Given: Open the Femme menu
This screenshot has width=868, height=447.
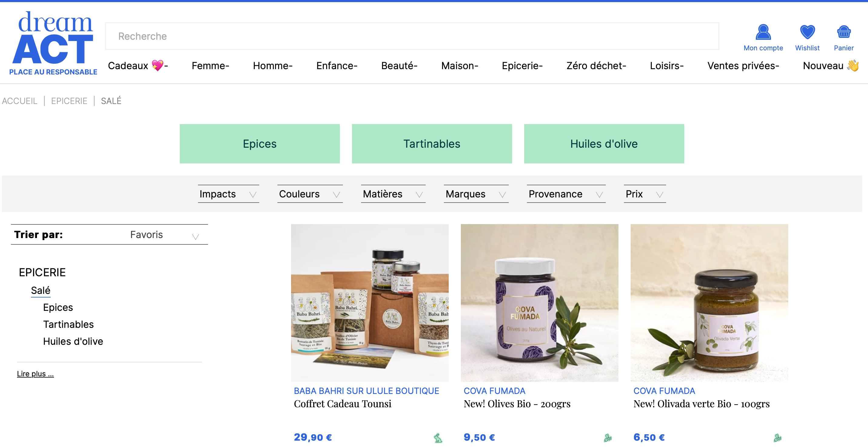Looking at the screenshot, I should coord(210,66).
